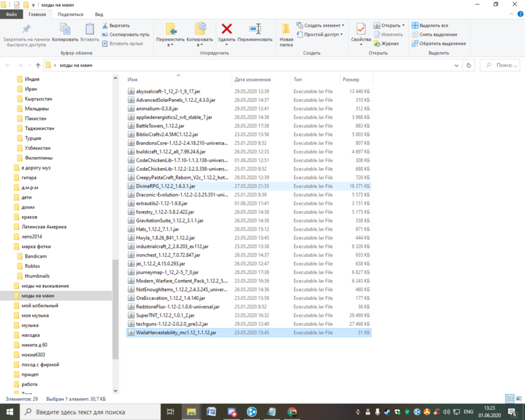Choose Скопировать путь in ribbon
The width and height of the screenshot is (525, 420).
pos(126,35)
